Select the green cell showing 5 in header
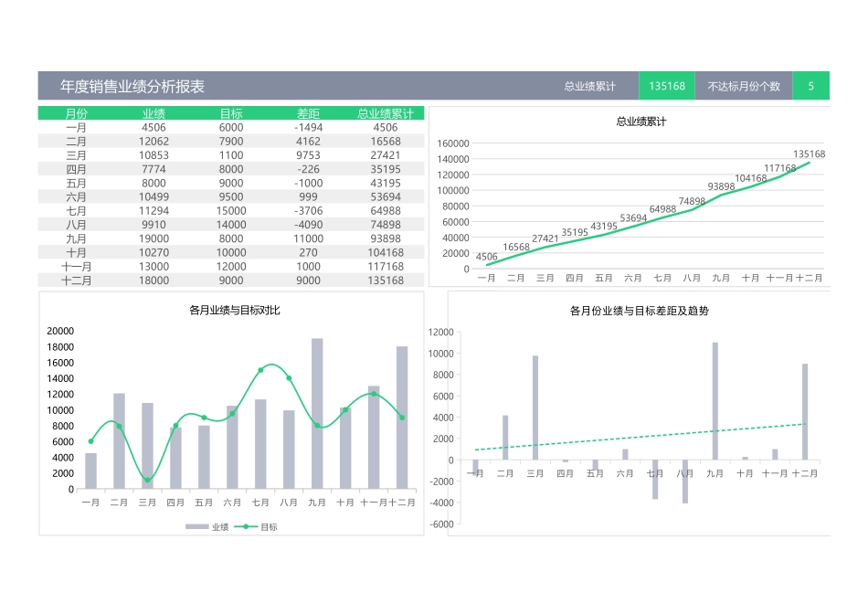This screenshot has width=868, height=614. (x=810, y=86)
